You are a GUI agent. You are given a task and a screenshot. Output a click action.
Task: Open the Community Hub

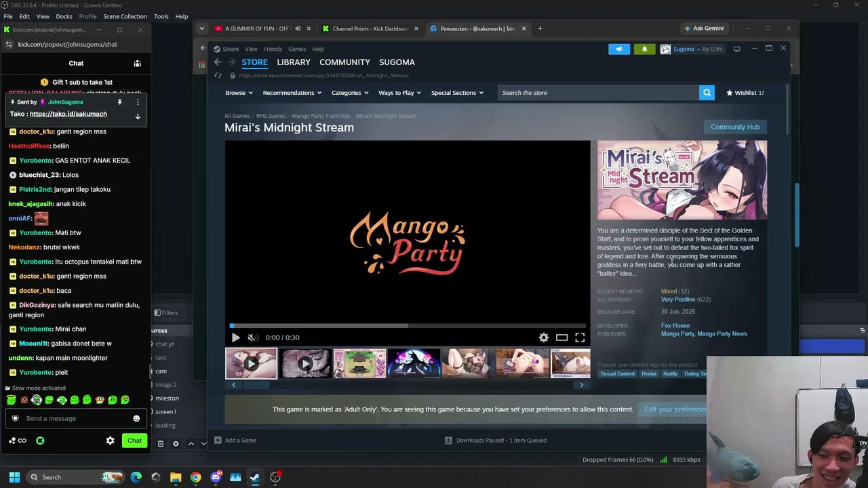735,127
